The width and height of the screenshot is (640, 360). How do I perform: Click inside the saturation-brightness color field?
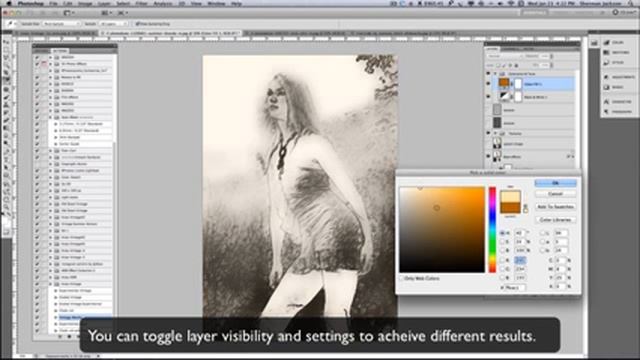coord(442,230)
